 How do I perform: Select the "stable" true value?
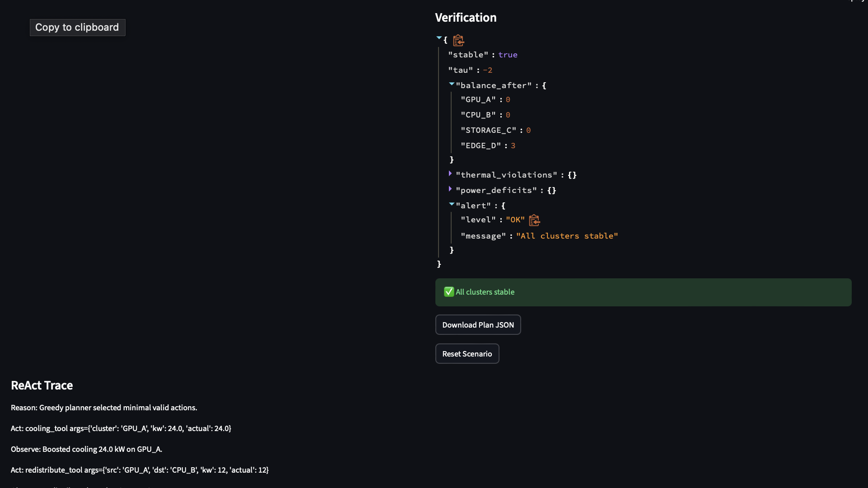pos(508,55)
